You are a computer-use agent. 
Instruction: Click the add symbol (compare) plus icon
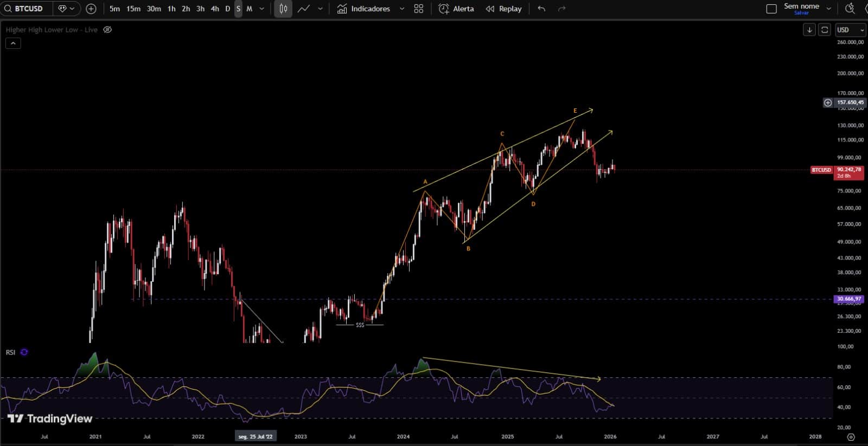tap(91, 9)
